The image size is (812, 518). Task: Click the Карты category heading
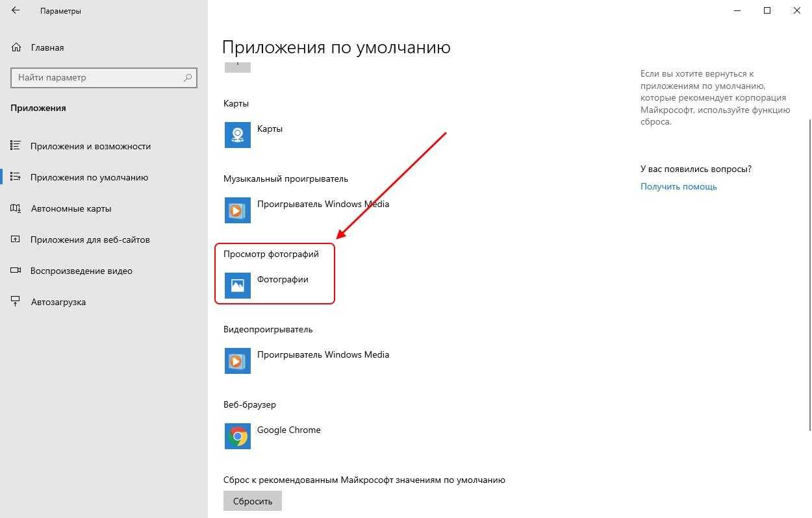coord(236,104)
